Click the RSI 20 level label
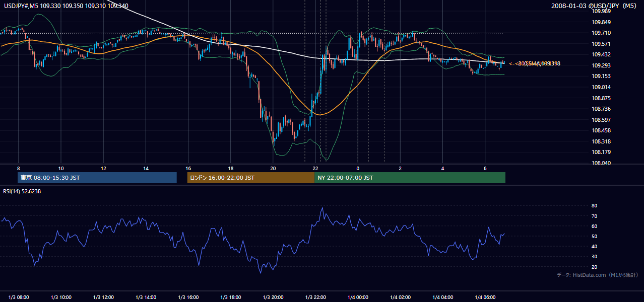644x302 pixels. [595, 267]
